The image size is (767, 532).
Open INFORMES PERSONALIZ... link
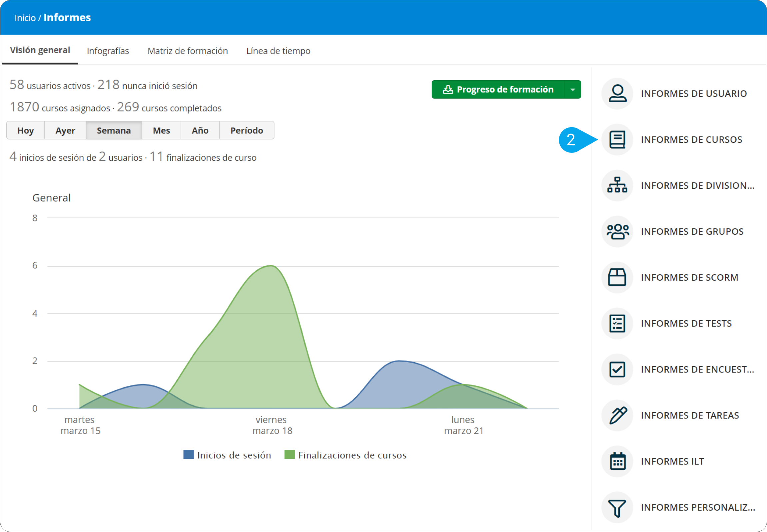tap(698, 508)
